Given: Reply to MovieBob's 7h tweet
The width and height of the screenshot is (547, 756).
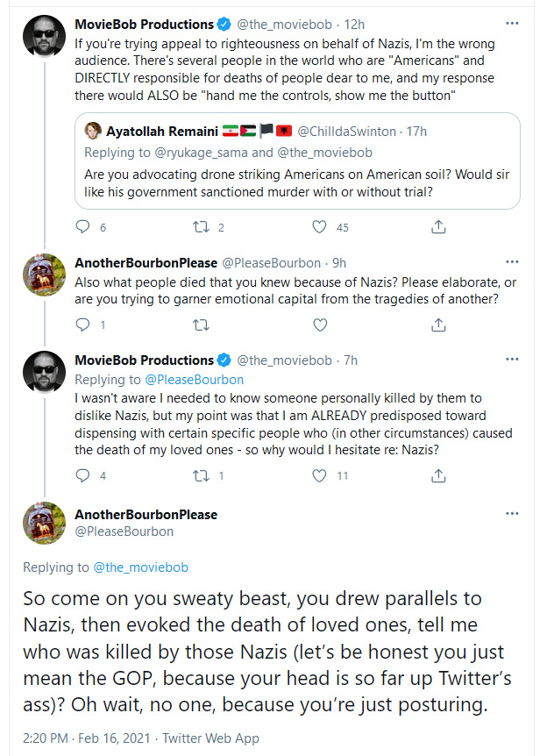Looking at the screenshot, I should 83,475.
